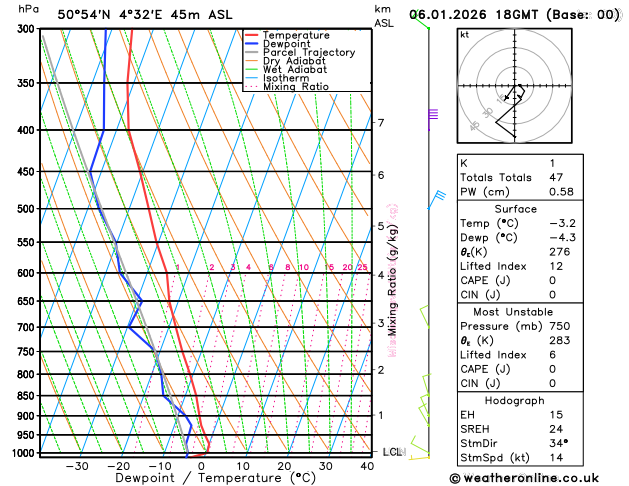Click the blue wind barb near 500 hPa
The image size is (629, 486).
click(436, 200)
